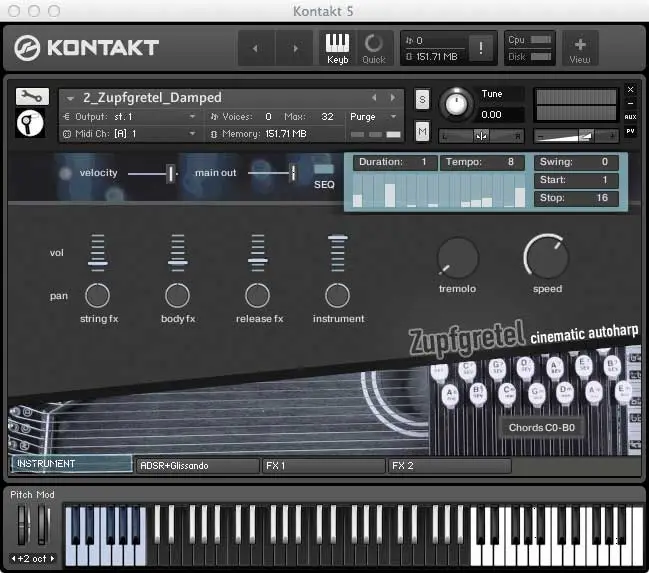649x573 pixels.
Task: Click the Disk meter
Action: click(x=541, y=56)
